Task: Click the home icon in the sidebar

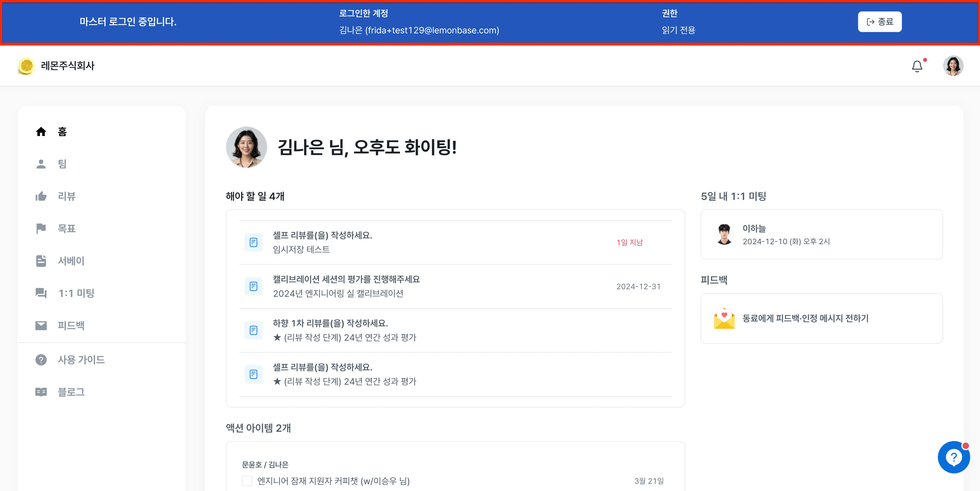Action: (x=41, y=132)
